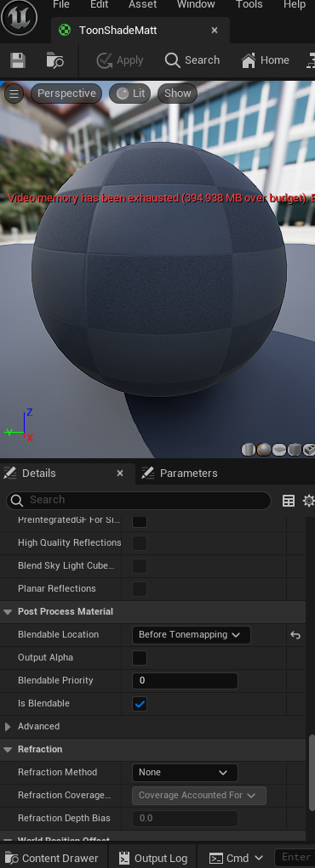Click the Refraction Depth Bias field
The image size is (315, 868).
pyautogui.click(x=186, y=818)
